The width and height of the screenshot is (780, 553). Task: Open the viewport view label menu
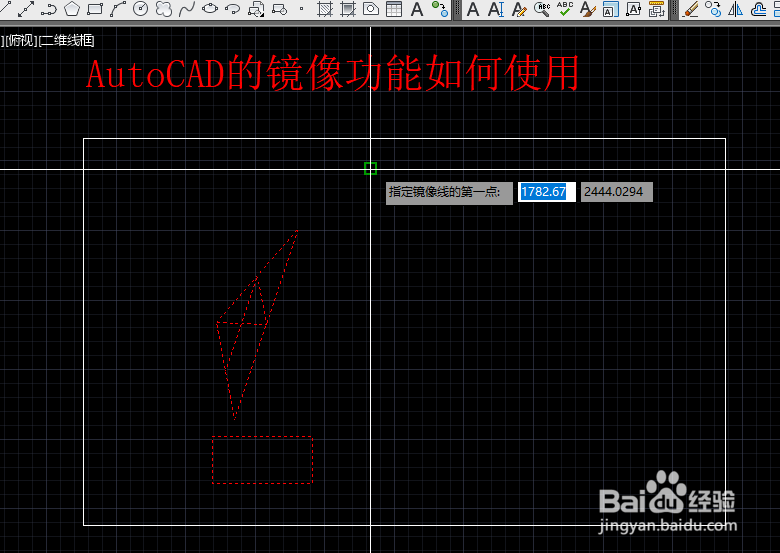click(21, 40)
